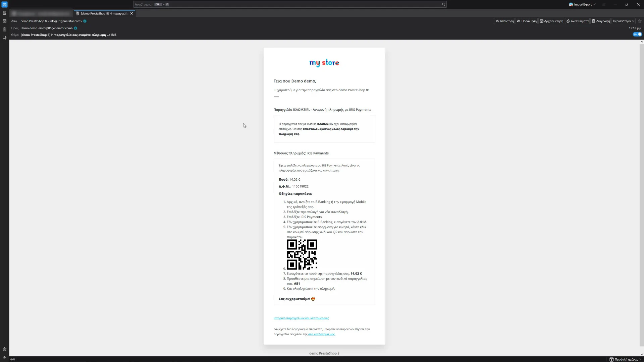Screen dimensions: 644x362
Task: Click the online status indicator in status bar
Action: pyautogui.click(x=12, y=359)
